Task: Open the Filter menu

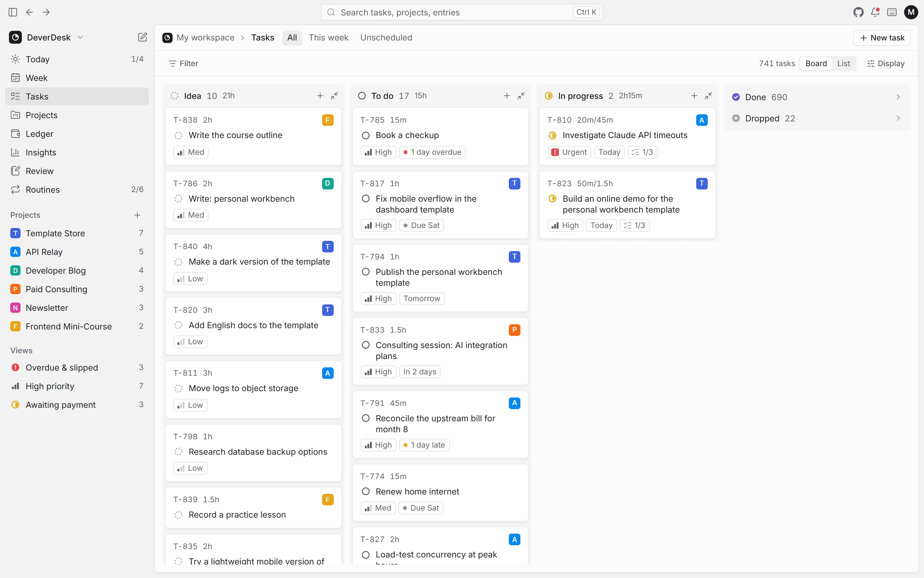Action: coord(183,64)
